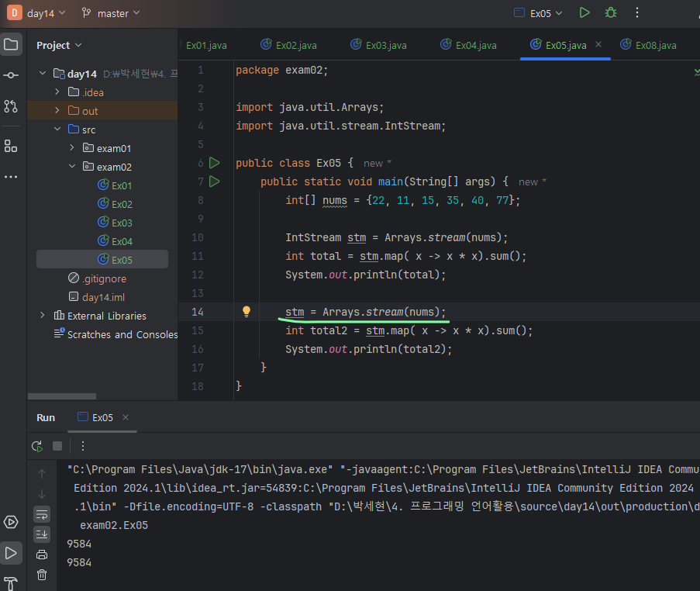Click the yellow lightbulb on line 14
This screenshot has height=591, width=700.
point(247,312)
